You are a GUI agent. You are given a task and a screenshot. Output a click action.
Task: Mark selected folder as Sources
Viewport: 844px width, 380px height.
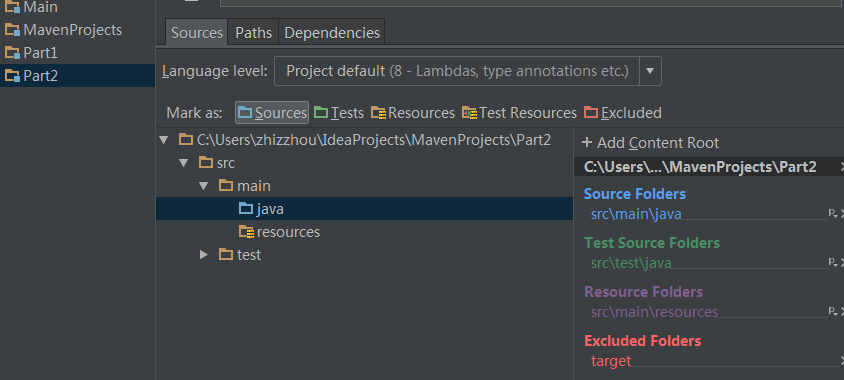click(272, 113)
